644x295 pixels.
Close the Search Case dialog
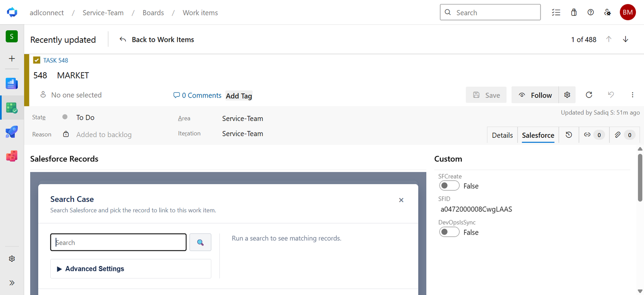coord(401,200)
